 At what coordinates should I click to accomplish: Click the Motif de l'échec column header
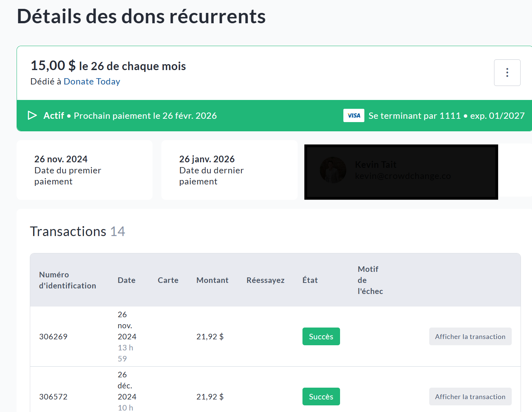point(370,280)
